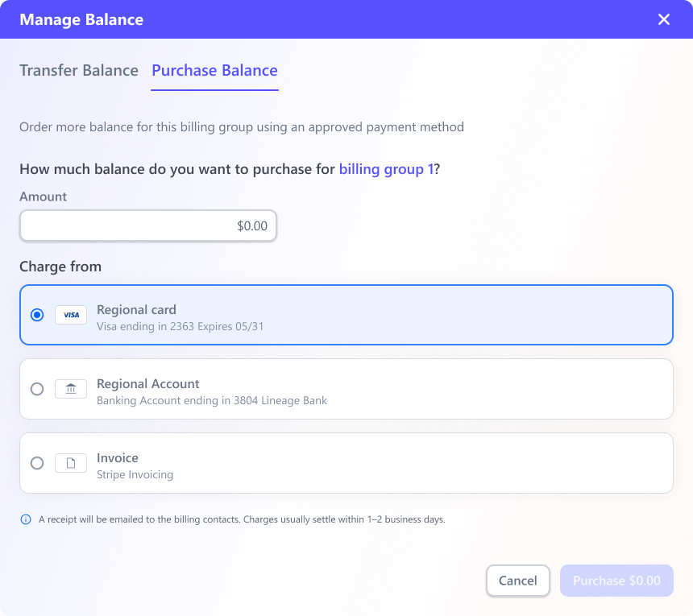Viewport: 693px width, 616px height.
Task: Click 'Banking Account ending in 3804 Lineage Bank'
Action: coord(212,400)
